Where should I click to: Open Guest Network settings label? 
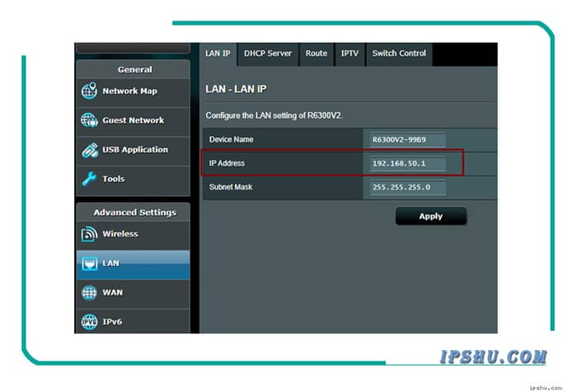[x=134, y=120]
